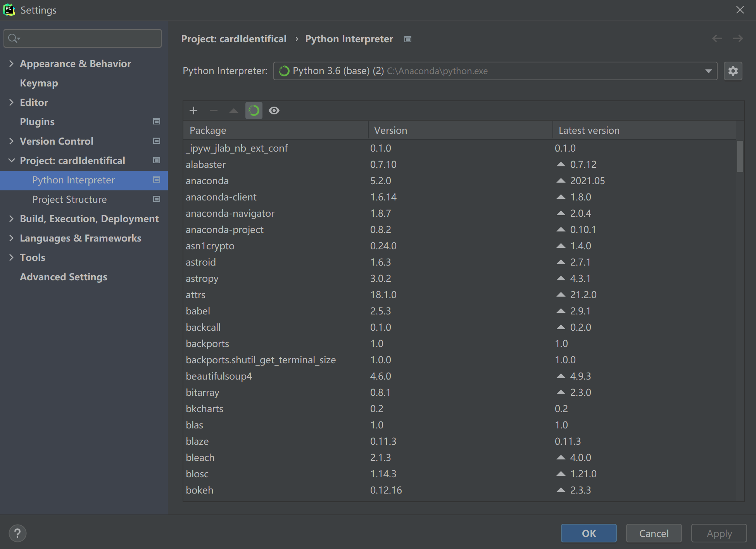Click the upgrade arrow for anaconda package
Viewport: 756px width, 549px height.
tap(561, 181)
